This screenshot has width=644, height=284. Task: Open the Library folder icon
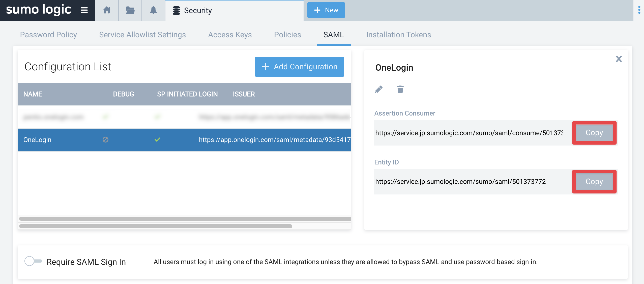point(130,10)
